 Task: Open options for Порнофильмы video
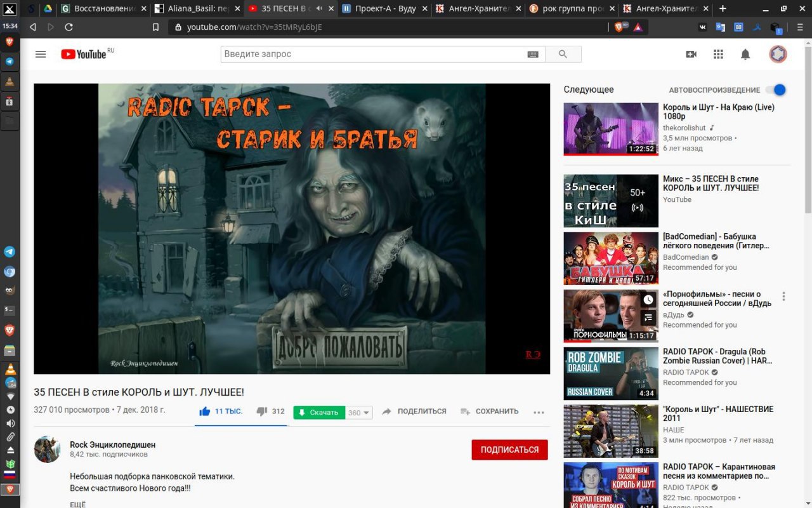(783, 297)
